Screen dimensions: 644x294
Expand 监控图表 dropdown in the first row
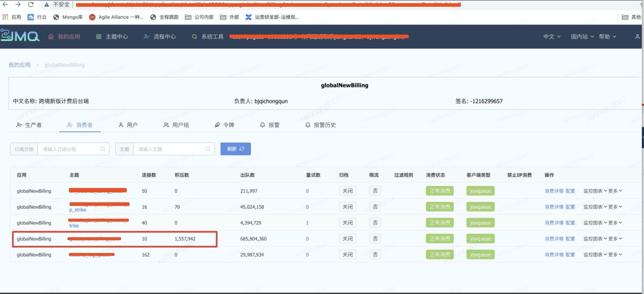[x=595, y=191]
